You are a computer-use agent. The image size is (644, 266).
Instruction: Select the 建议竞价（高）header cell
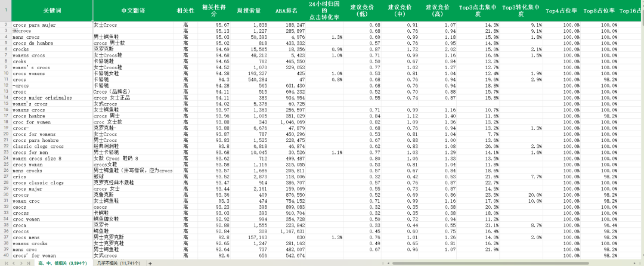[438, 11]
